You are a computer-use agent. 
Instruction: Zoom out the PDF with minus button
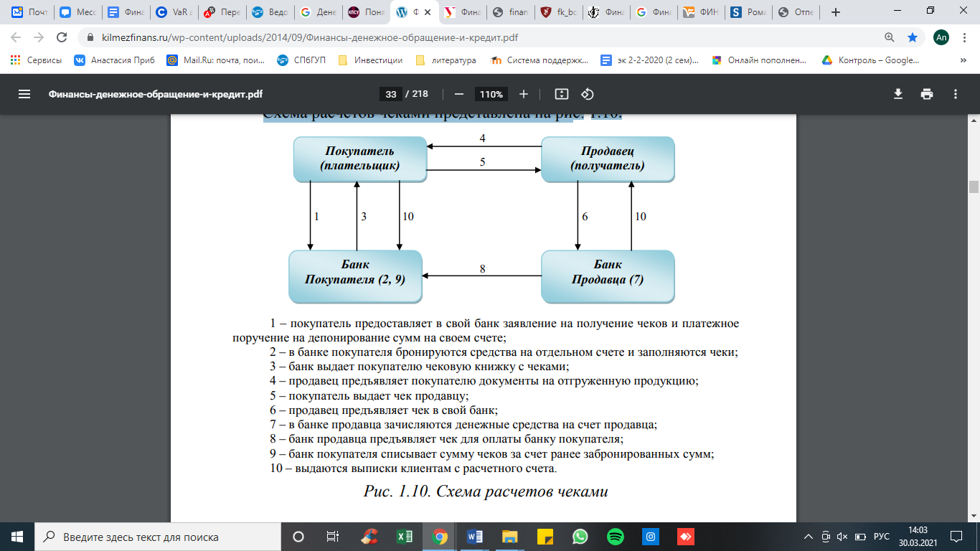click(x=459, y=94)
